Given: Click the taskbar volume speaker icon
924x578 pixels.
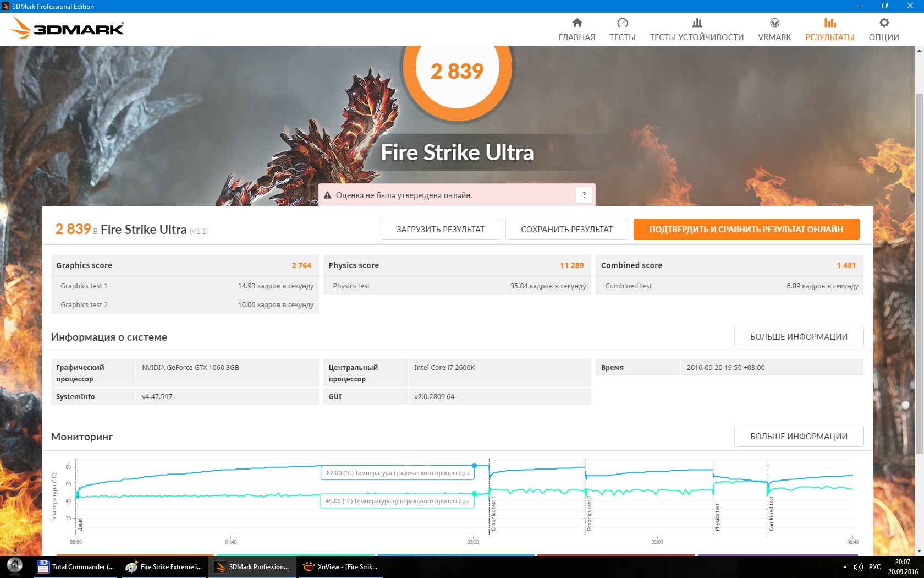Looking at the screenshot, I should pyautogui.click(x=858, y=567).
